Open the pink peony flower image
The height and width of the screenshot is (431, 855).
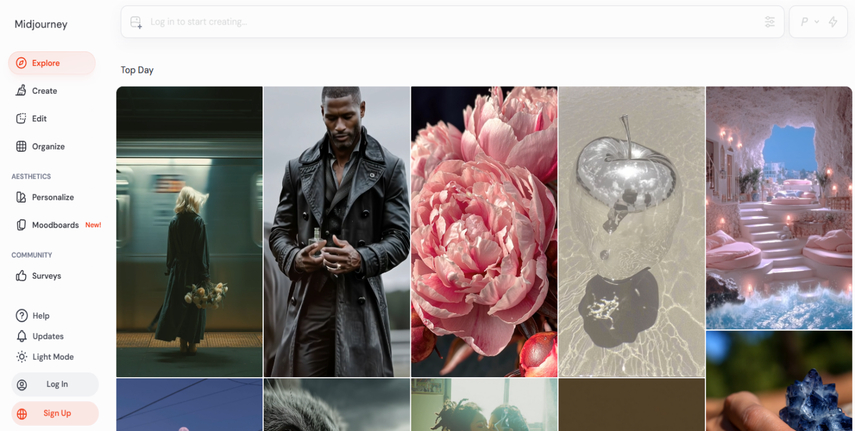point(484,231)
